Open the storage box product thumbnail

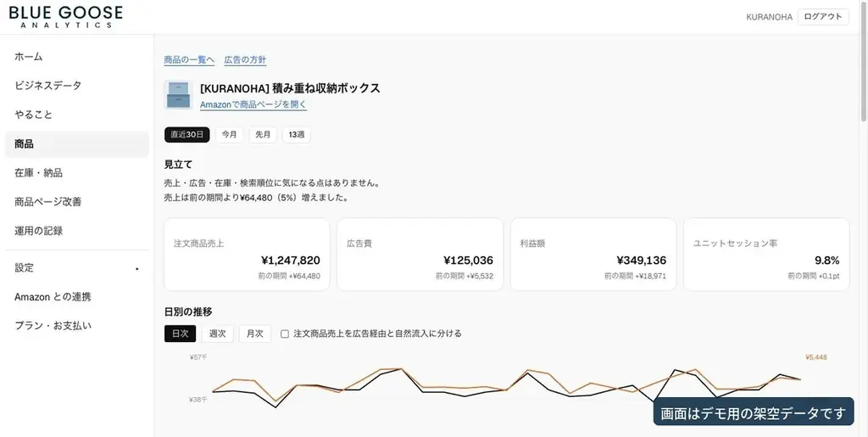coord(178,95)
